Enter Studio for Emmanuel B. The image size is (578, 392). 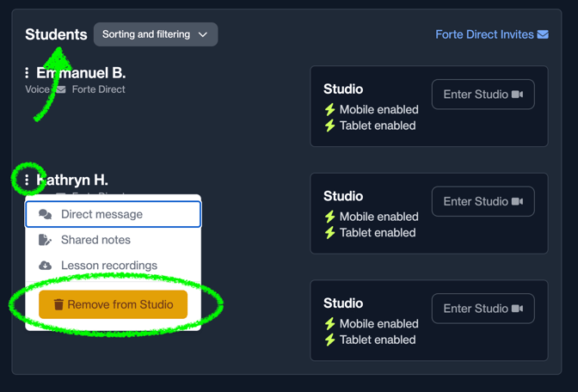(483, 95)
